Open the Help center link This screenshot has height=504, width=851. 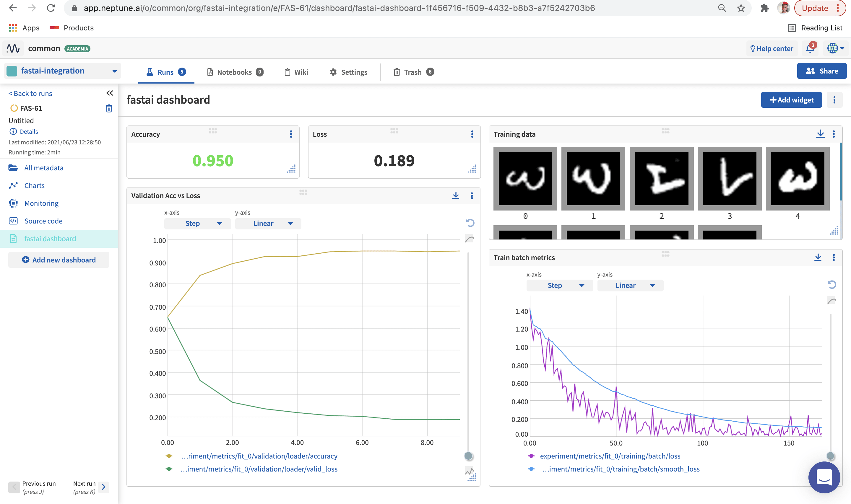[x=772, y=48]
